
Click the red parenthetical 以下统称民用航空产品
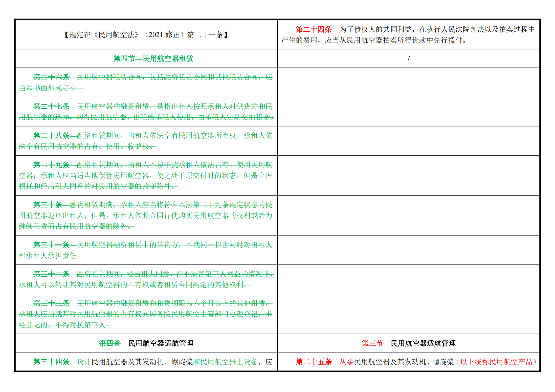(496, 362)
